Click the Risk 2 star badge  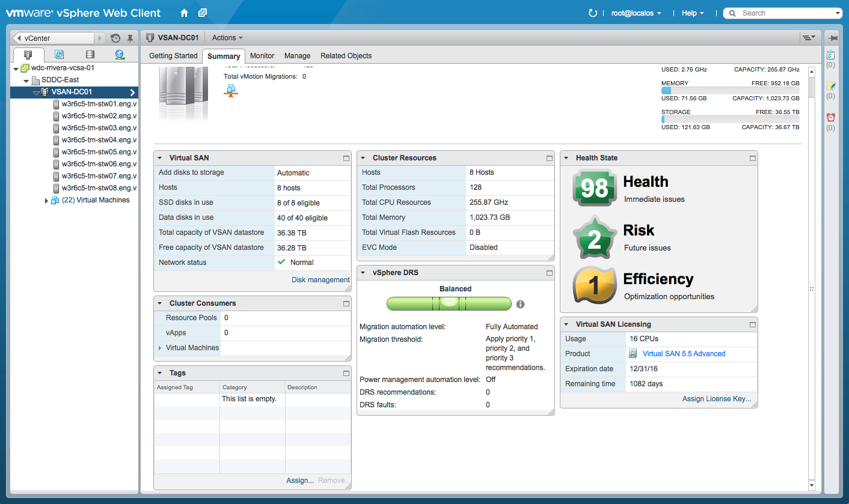coord(595,237)
